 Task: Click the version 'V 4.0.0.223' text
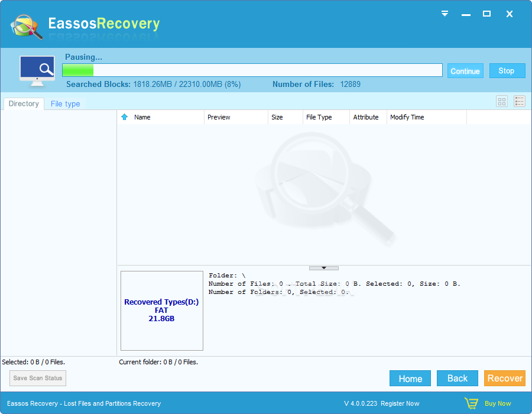[361, 403]
